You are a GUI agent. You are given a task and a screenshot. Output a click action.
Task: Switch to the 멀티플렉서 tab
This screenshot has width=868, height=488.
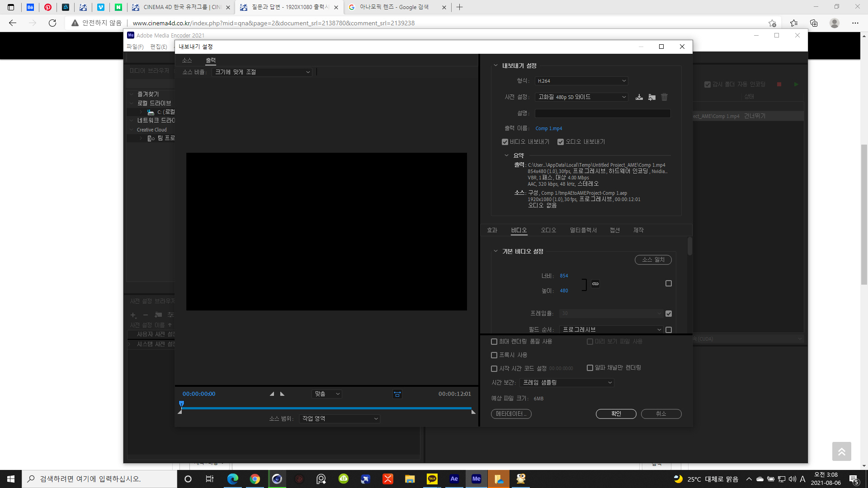click(583, 230)
